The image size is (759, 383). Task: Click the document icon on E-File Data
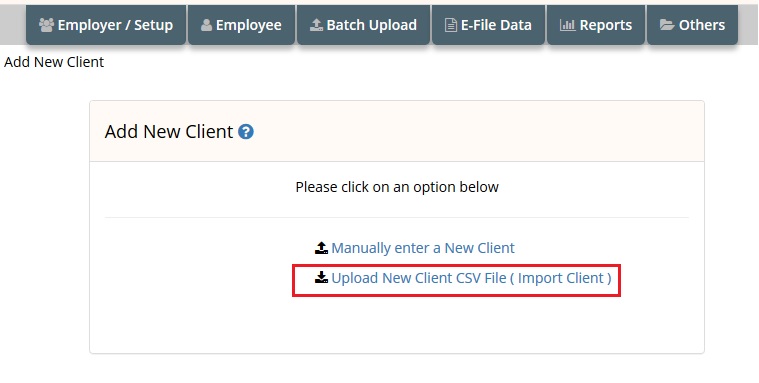(x=451, y=25)
